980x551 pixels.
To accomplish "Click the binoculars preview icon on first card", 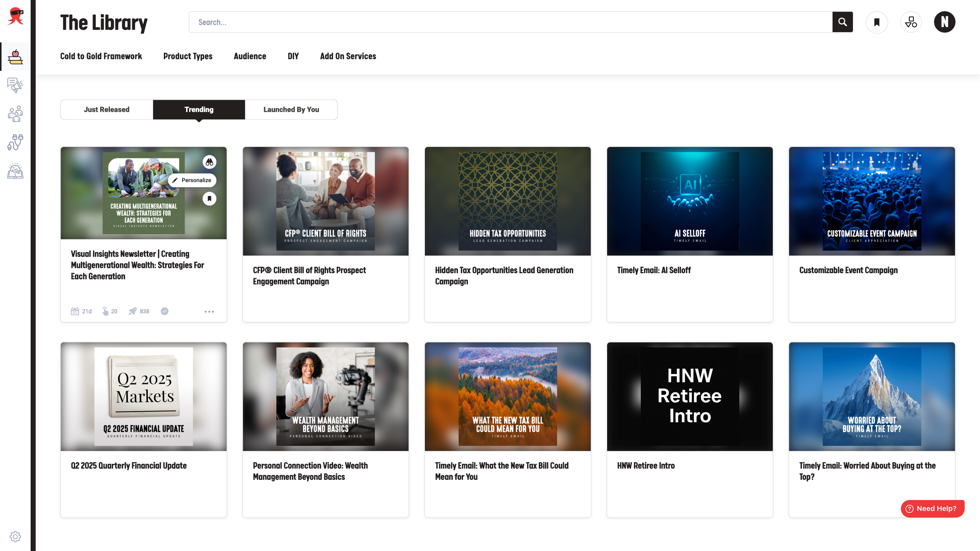I will coord(209,162).
